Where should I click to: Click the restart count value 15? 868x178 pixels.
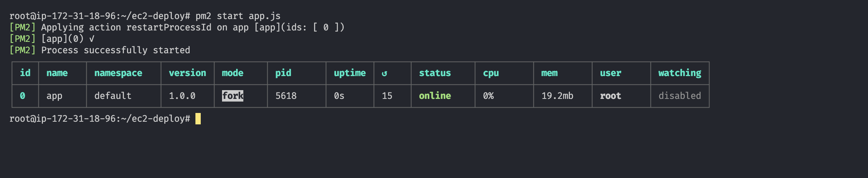point(387,96)
